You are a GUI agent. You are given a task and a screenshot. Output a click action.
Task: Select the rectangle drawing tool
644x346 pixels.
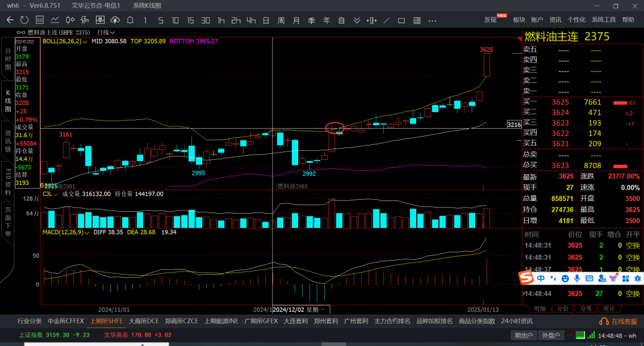coord(401,20)
